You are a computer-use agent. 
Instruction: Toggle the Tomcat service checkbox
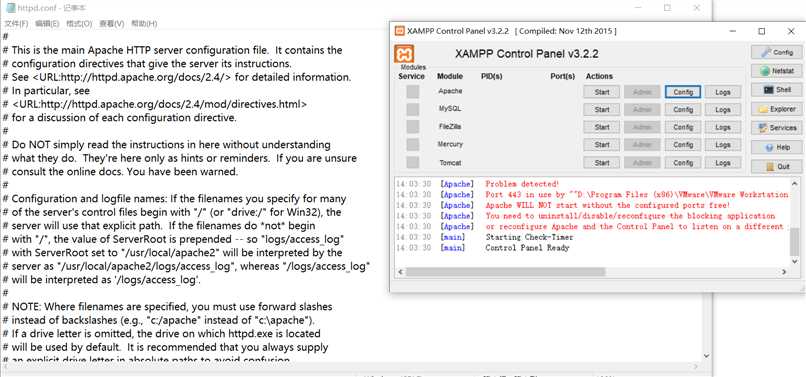[412, 163]
